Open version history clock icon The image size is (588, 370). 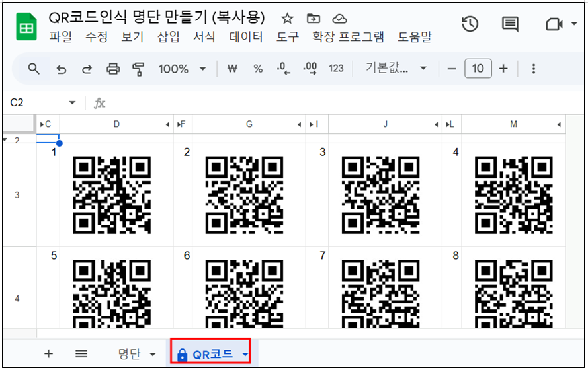[x=470, y=24]
